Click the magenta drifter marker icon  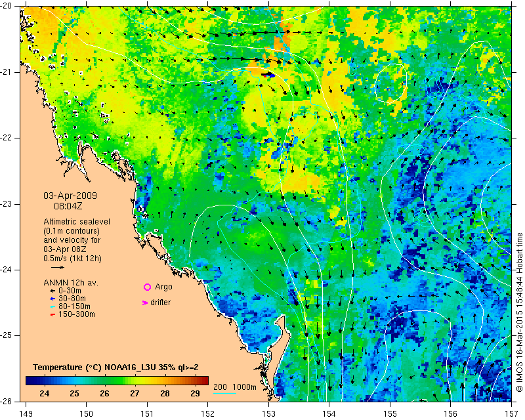145,303
